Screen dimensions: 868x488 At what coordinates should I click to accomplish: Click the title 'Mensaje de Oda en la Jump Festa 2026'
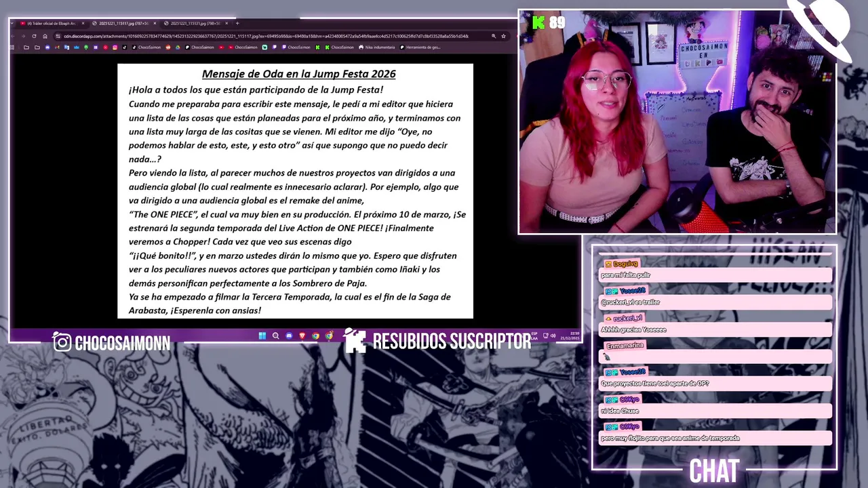(x=298, y=74)
